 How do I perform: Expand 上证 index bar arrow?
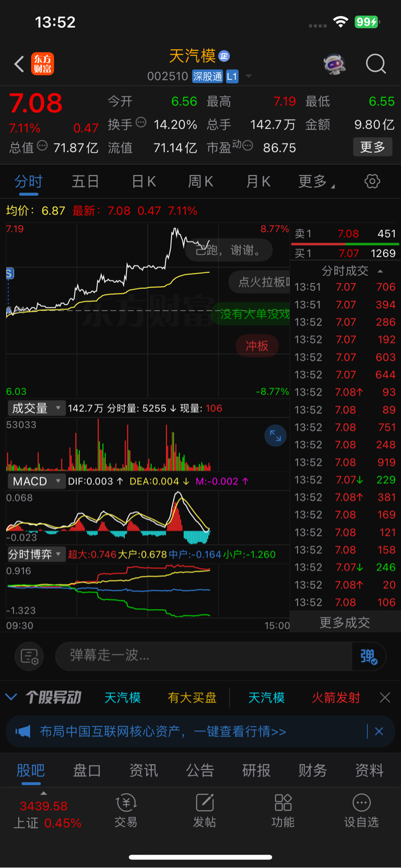coord(43,793)
